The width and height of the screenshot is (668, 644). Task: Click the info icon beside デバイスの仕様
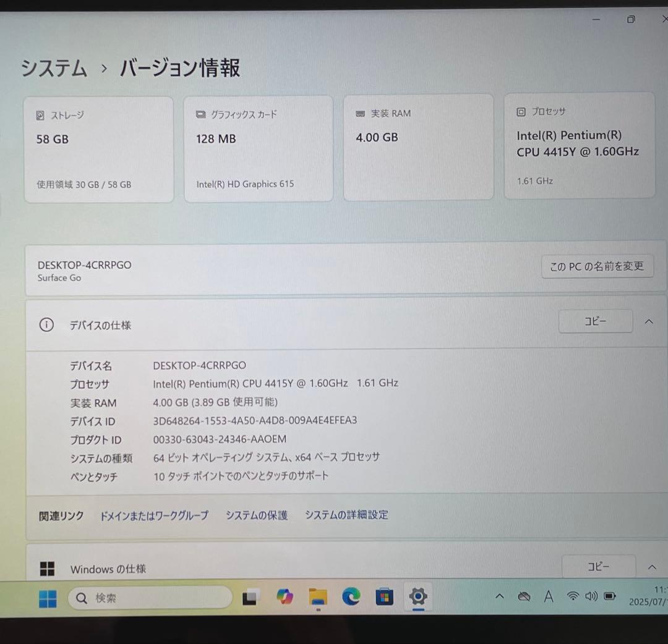(46, 324)
